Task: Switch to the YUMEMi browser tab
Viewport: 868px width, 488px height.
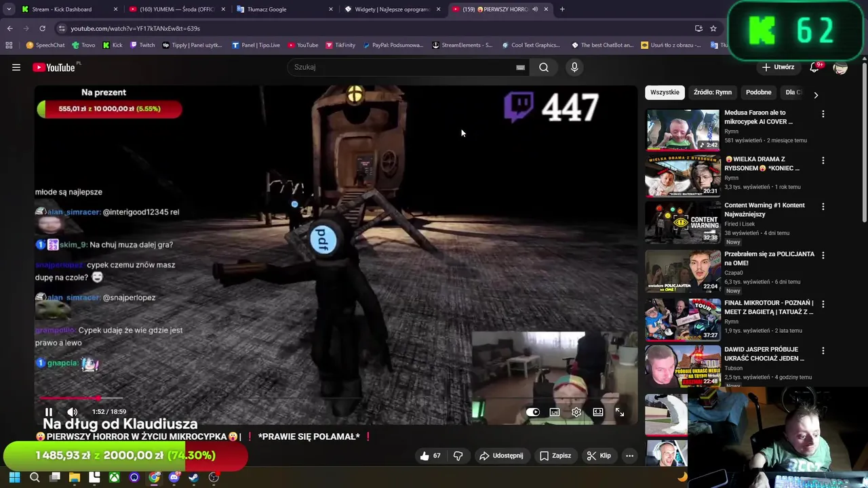Action: [176, 9]
